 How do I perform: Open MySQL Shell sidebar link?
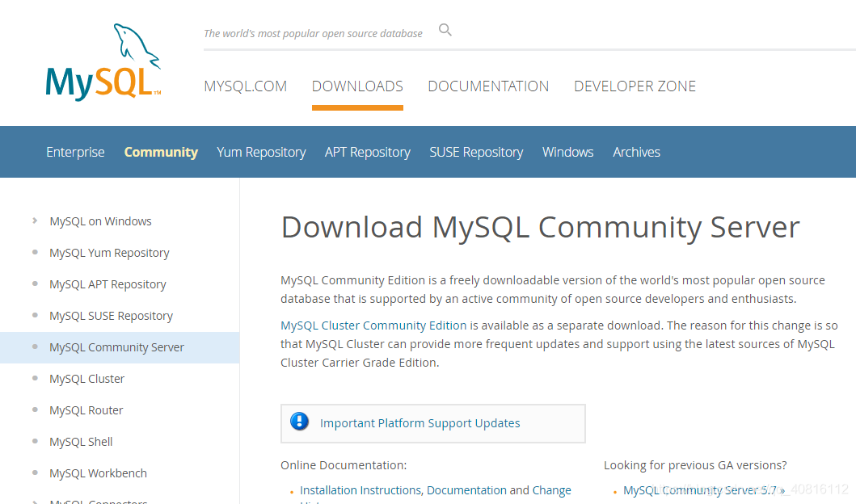[81, 442]
